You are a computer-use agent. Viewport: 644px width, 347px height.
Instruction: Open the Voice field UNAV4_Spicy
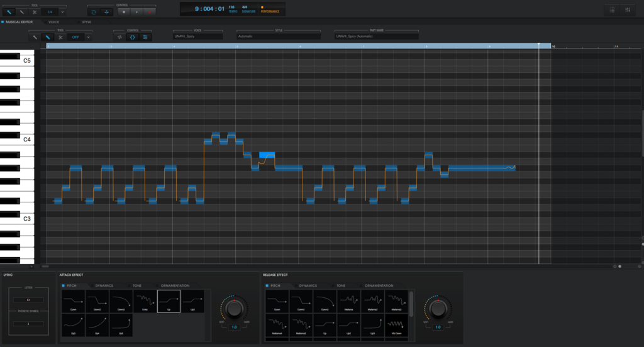click(198, 36)
